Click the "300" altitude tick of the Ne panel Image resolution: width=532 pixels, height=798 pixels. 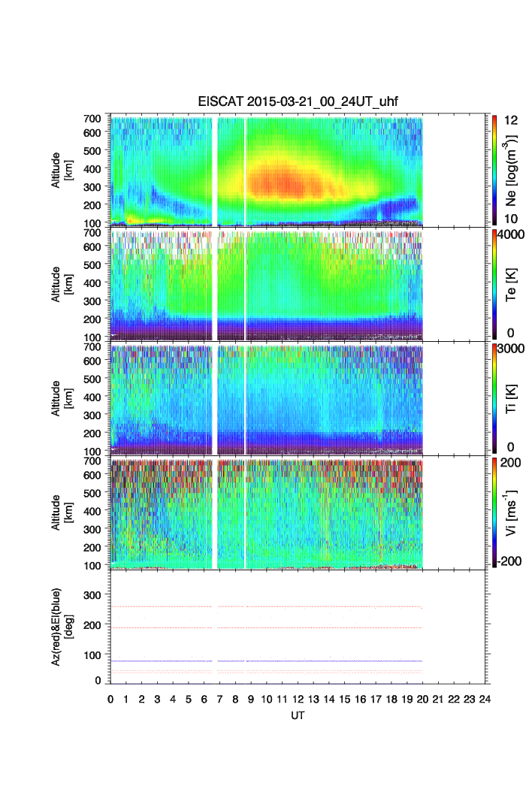(92, 187)
